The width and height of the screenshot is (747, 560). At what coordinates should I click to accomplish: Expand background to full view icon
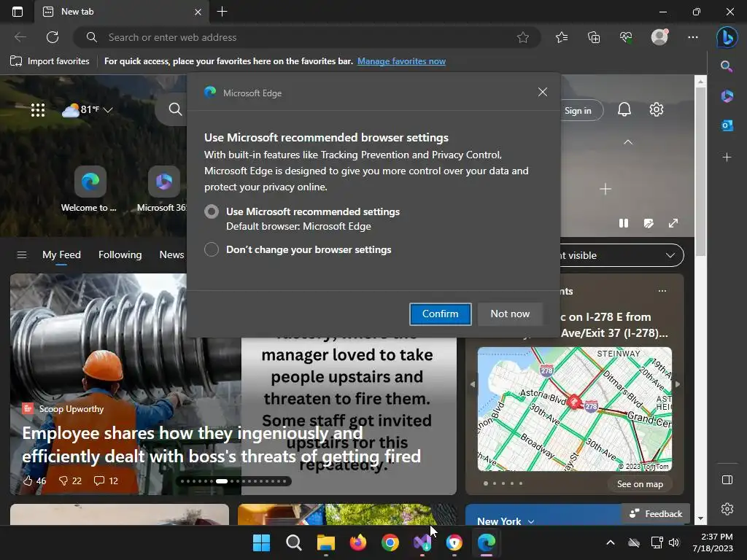673,223
